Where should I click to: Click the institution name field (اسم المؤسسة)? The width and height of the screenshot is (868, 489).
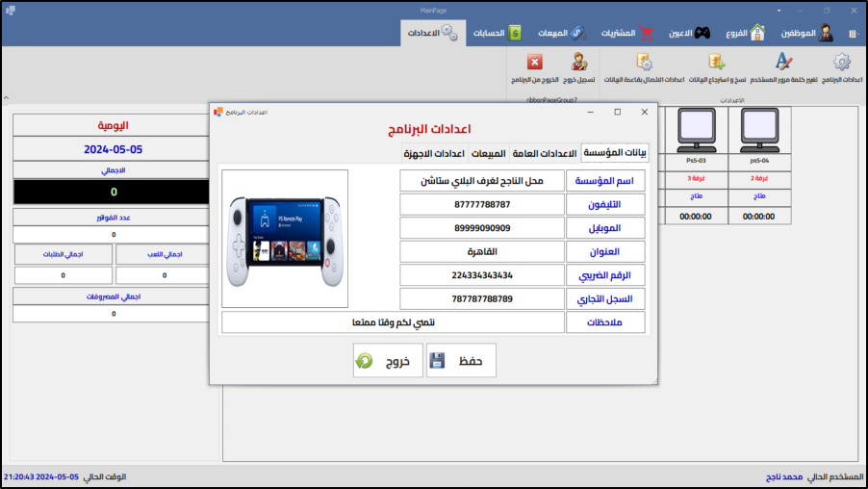coord(481,181)
